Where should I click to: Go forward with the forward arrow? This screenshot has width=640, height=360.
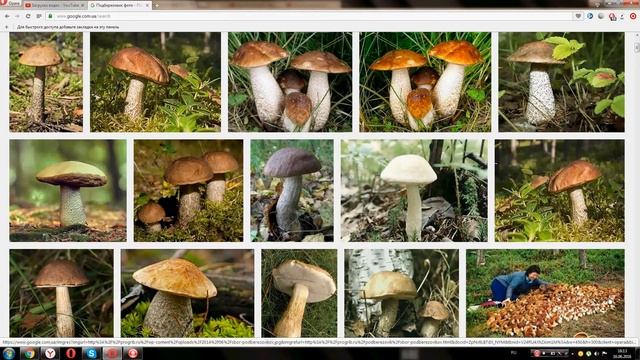[x=17, y=16]
